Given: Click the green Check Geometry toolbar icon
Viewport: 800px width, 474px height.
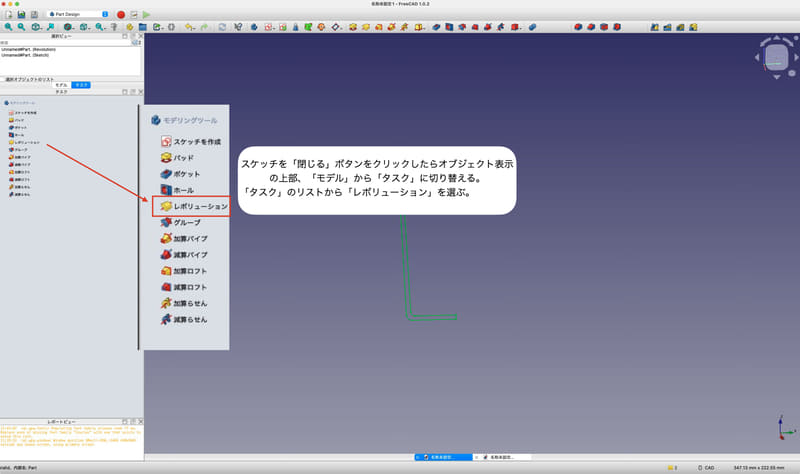Looking at the screenshot, I should 308,27.
